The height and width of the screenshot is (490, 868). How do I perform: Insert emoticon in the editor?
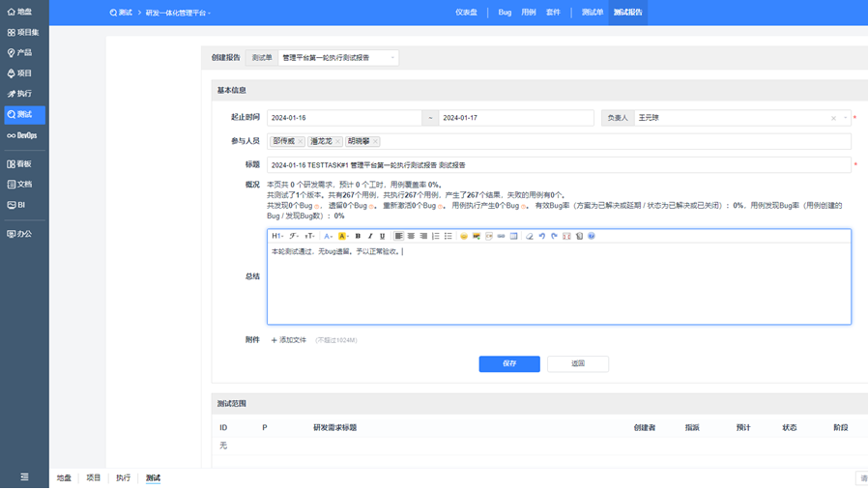point(463,236)
